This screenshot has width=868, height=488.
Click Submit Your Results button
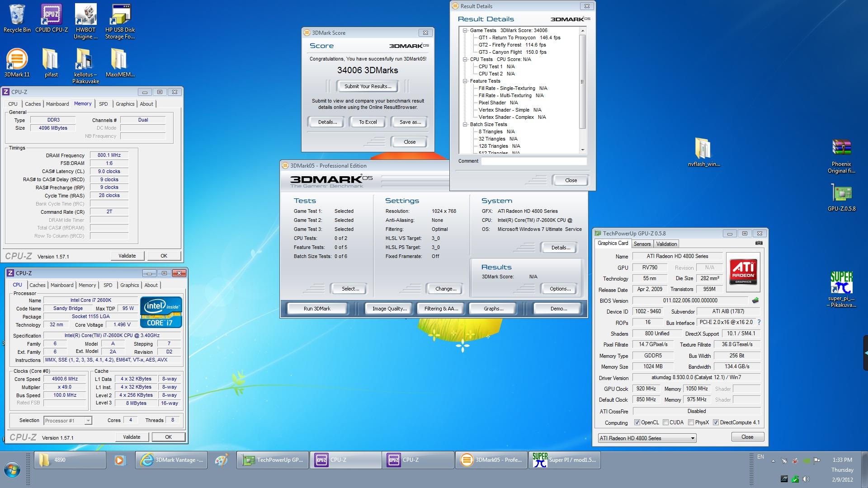point(368,86)
